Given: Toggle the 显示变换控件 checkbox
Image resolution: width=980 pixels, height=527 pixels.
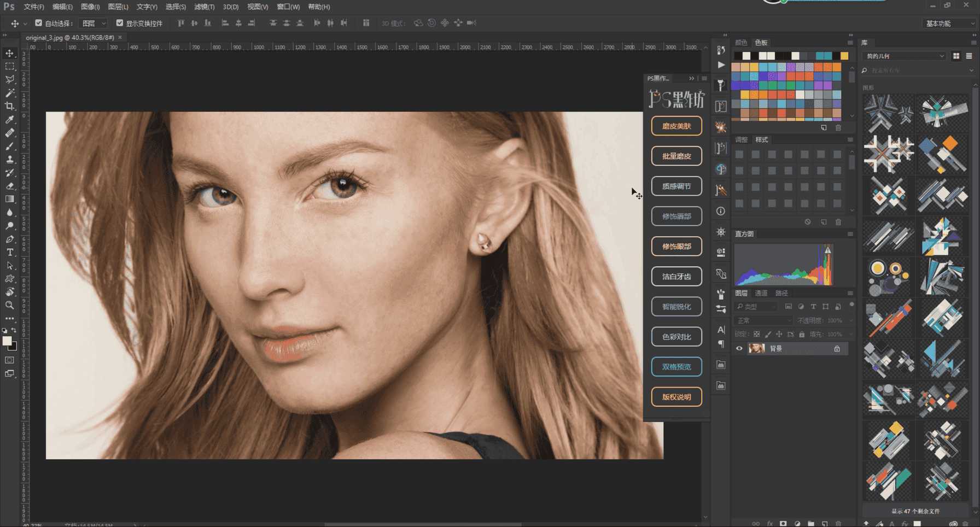Looking at the screenshot, I should point(120,23).
